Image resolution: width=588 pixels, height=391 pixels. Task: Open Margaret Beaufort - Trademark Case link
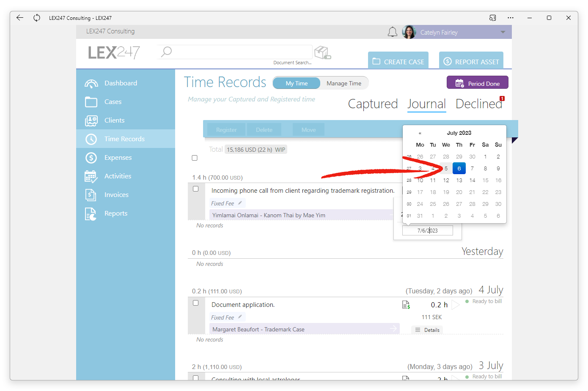[x=258, y=329]
